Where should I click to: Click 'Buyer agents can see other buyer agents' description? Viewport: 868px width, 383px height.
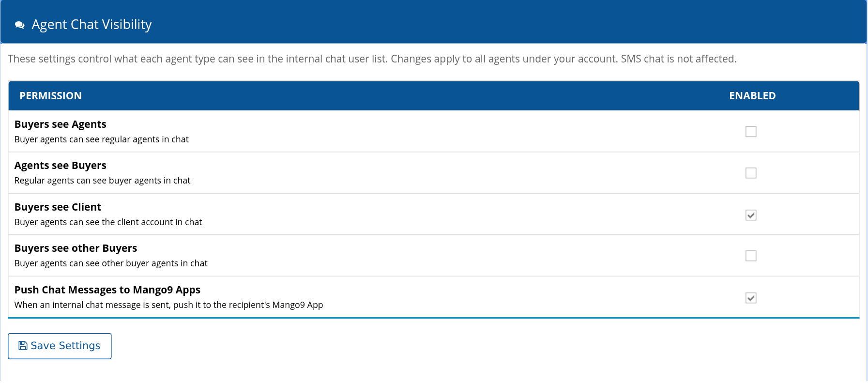[x=111, y=263]
